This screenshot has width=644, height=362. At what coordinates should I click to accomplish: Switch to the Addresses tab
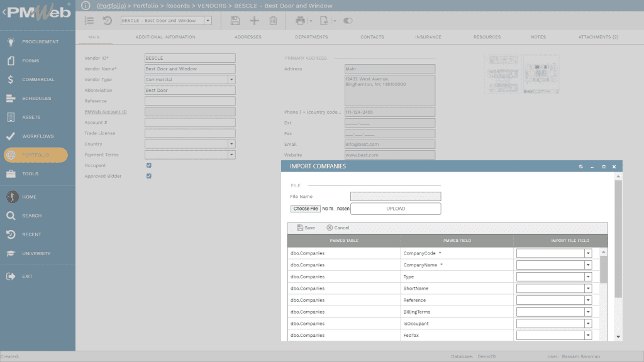(x=248, y=37)
